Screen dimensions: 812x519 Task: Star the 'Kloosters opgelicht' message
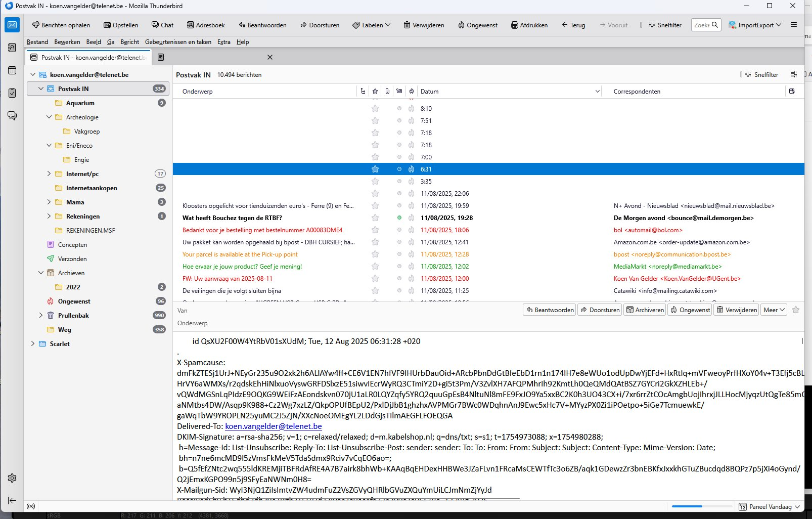pyautogui.click(x=375, y=206)
